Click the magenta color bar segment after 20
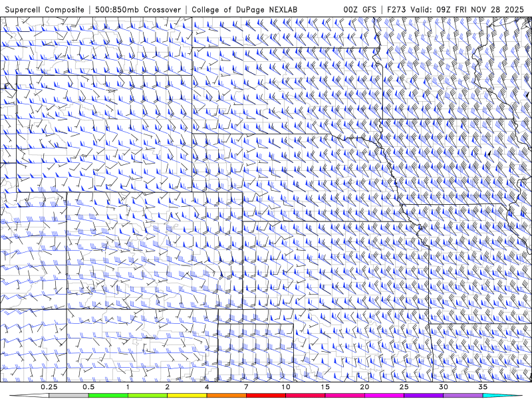Image resolution: width=532 pixels, height=399 pixels. tap(384, 396)
